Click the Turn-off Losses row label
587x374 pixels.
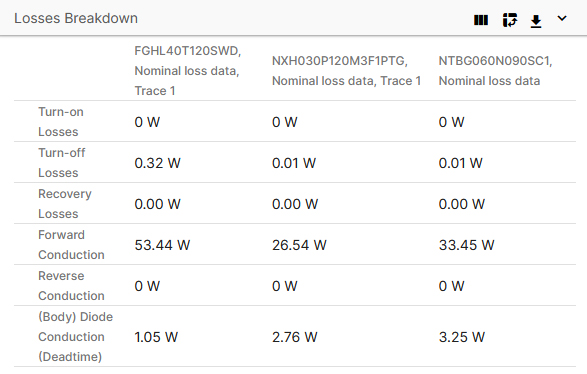[x=62, y=163]
